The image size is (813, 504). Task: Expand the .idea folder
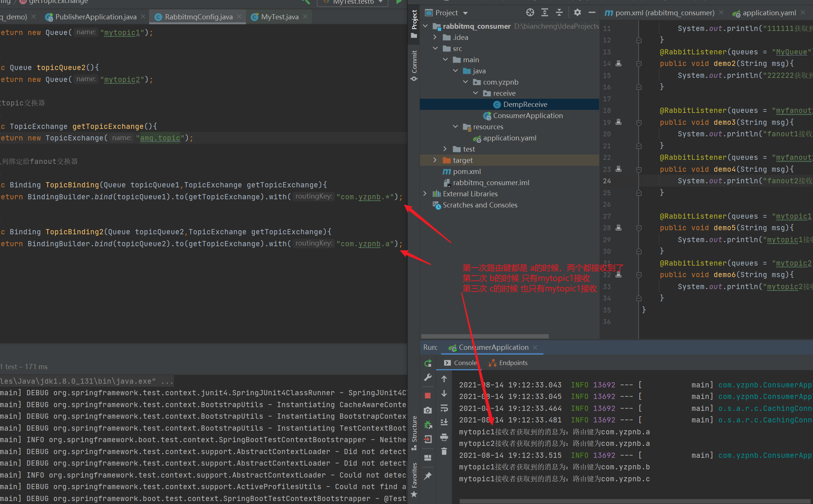pyautogui.click(x=435, y=37)
